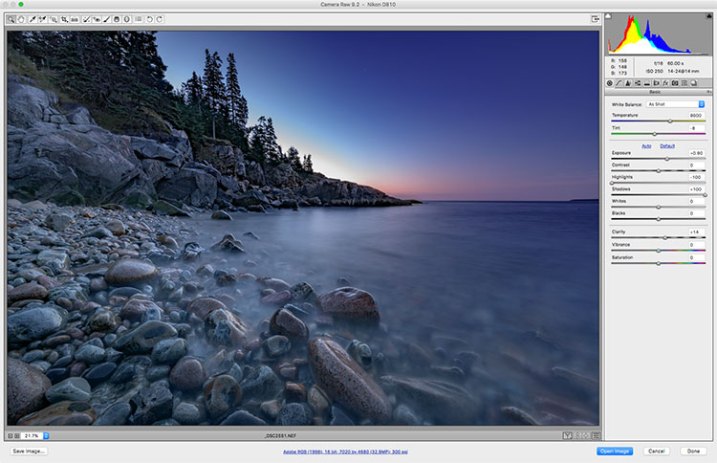Select the Targeted Adjustment tool

53,19
